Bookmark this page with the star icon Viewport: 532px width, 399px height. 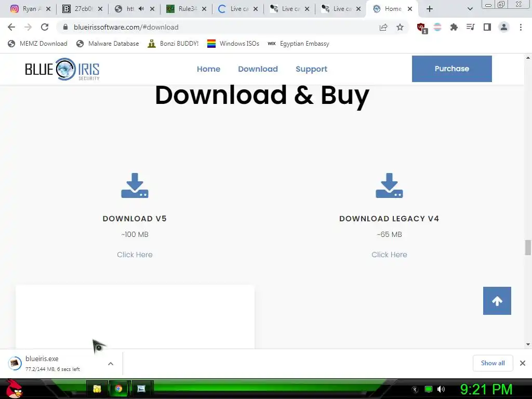pos(400,27)
